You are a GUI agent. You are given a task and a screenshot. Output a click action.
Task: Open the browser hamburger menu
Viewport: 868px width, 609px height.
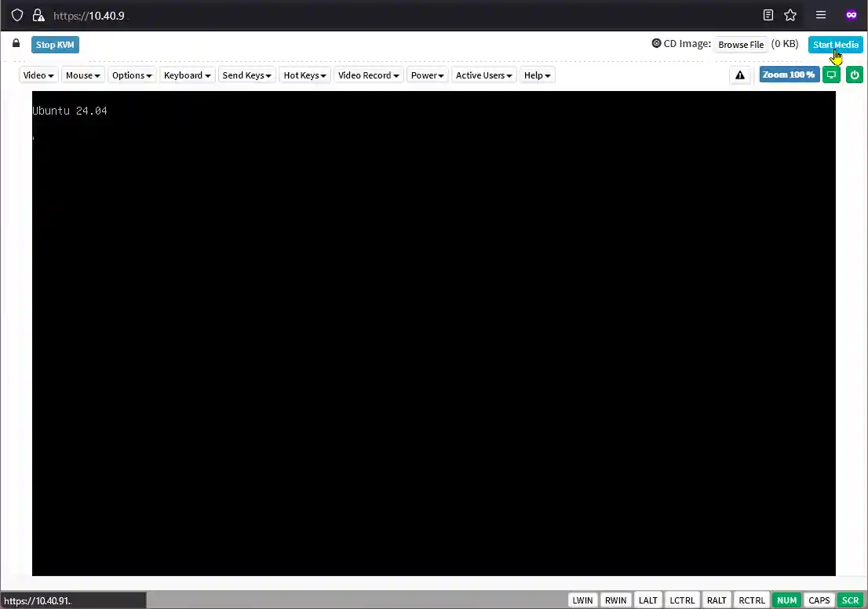click(820, 15)
